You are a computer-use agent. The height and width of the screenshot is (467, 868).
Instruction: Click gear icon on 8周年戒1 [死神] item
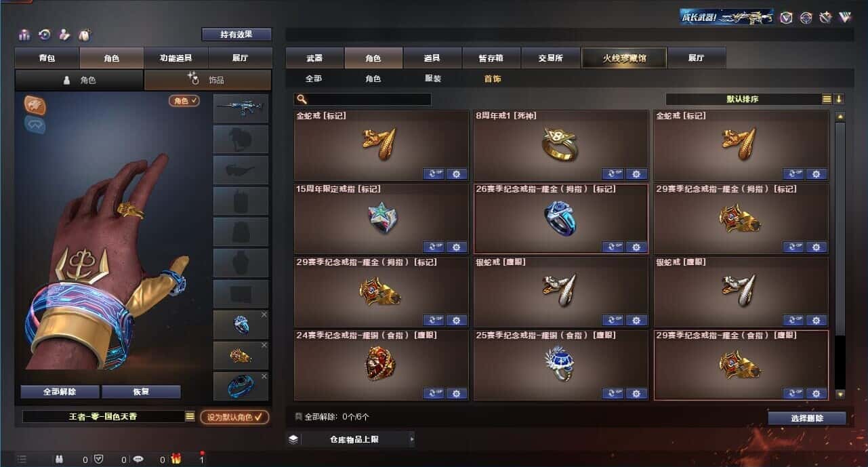point(636,174)
